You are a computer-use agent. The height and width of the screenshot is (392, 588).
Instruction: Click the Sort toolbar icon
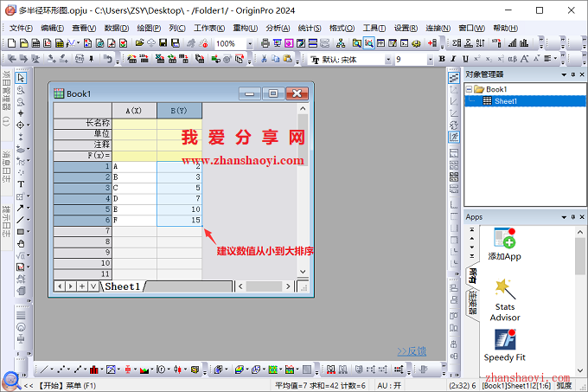pos(481,43)
